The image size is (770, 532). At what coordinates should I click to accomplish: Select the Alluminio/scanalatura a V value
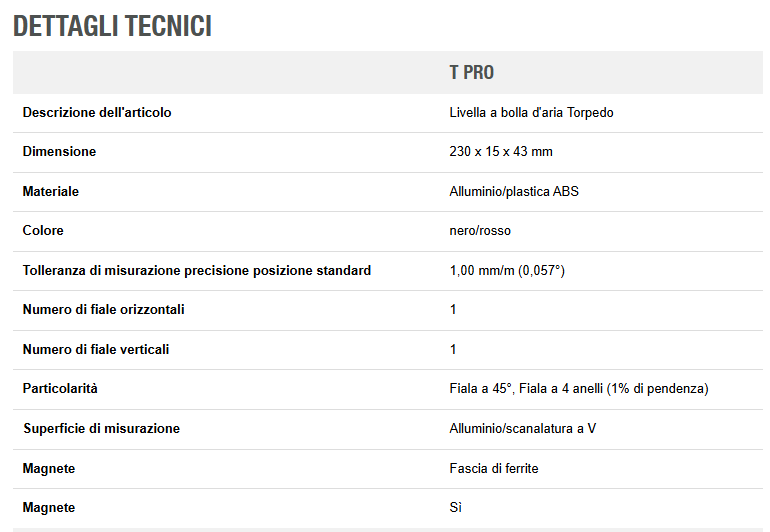pyautogui.click(x=522, y=428)
